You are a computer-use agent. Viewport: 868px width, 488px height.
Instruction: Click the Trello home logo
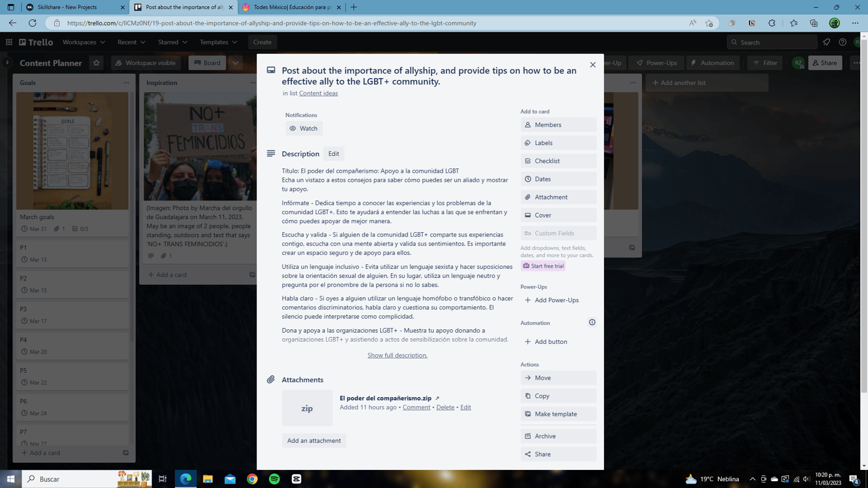[36, 42]
